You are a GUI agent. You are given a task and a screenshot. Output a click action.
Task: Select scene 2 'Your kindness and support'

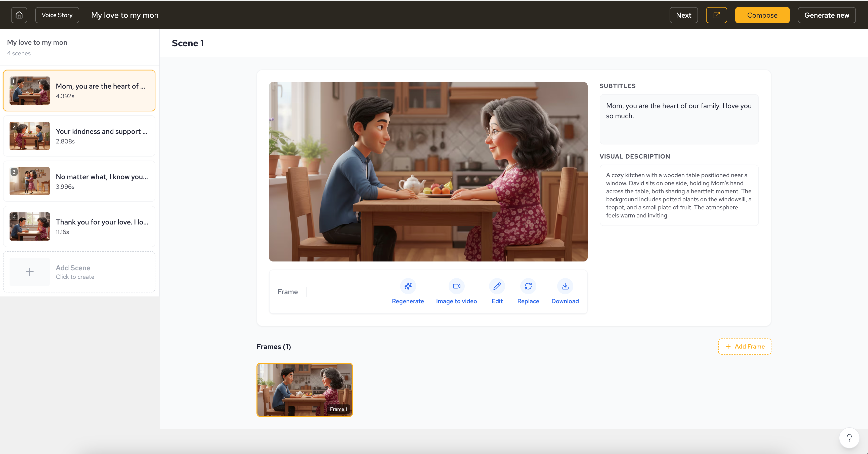point(79,136)
